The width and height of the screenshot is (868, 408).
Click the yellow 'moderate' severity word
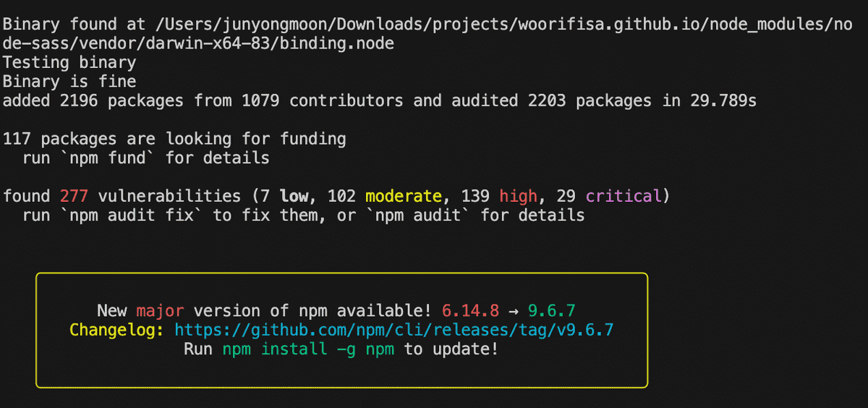click(x=403, y=196)
